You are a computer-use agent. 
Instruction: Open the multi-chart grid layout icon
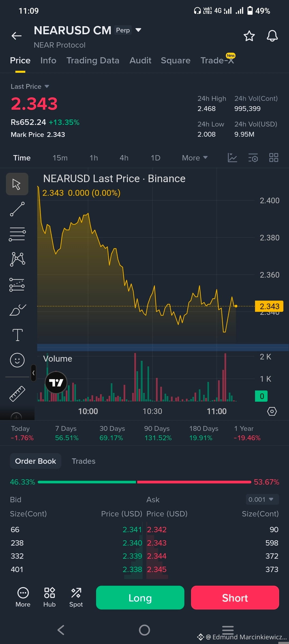coord(273,158)
